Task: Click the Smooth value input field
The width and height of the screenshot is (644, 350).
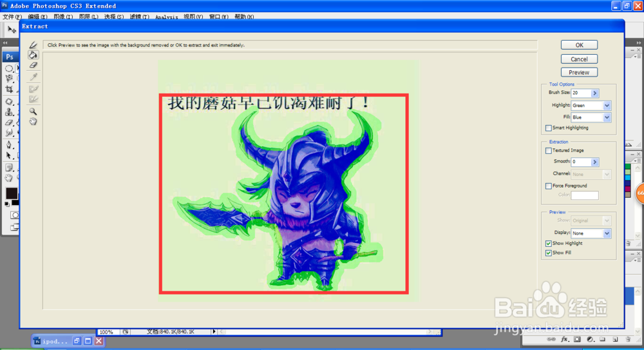Action: 581,162
